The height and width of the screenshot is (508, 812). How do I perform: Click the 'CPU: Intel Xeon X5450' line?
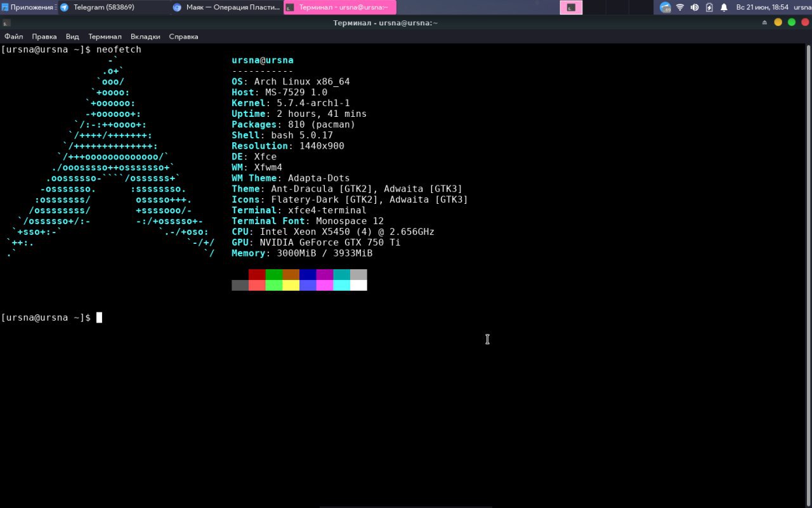click(x=333, y=232)
